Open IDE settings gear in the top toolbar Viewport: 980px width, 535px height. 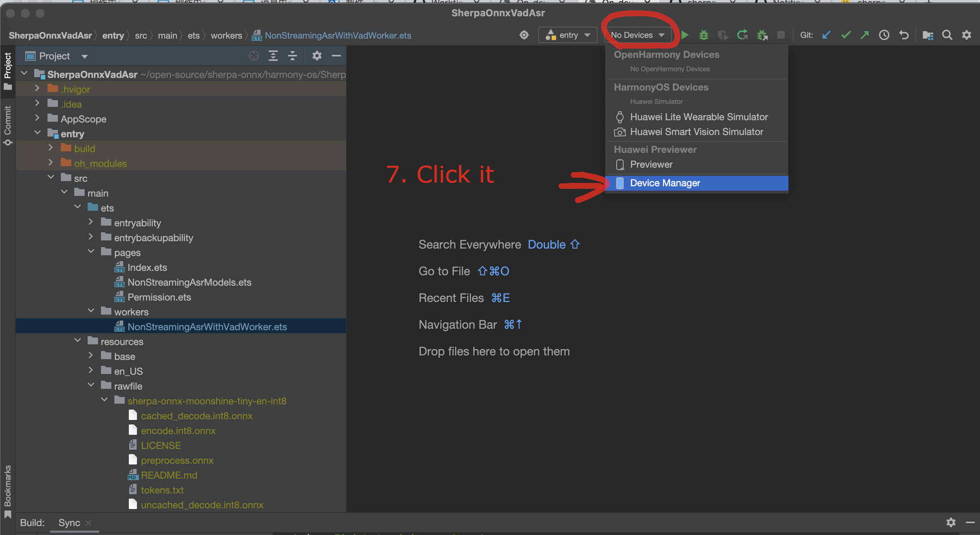pyautogui.click(x=967, y=35)
